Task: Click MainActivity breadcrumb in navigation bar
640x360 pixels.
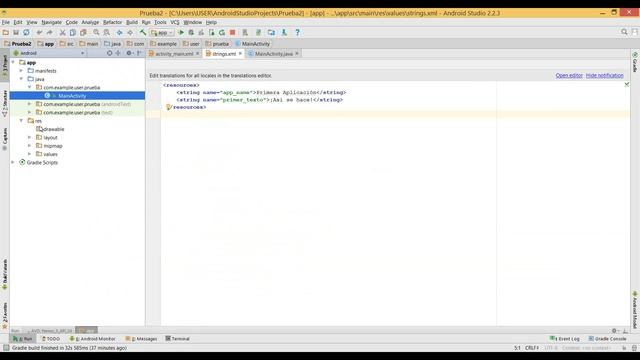Action: pyautogui.click(x=253, y=44)
